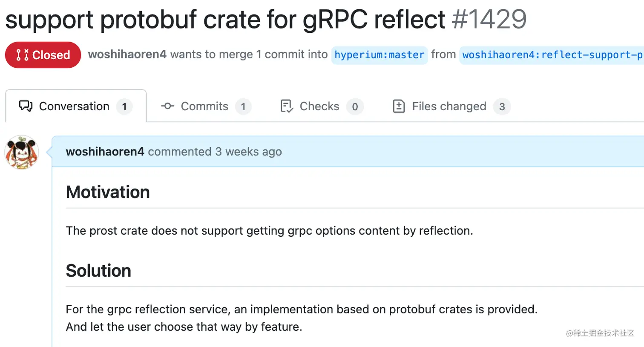
Task: Click the woshihaoren4 avatar image
Action: click(22, 152)
